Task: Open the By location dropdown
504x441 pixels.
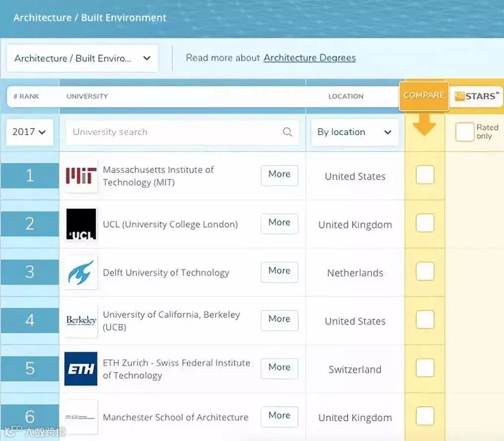Action: pos(355,132)
